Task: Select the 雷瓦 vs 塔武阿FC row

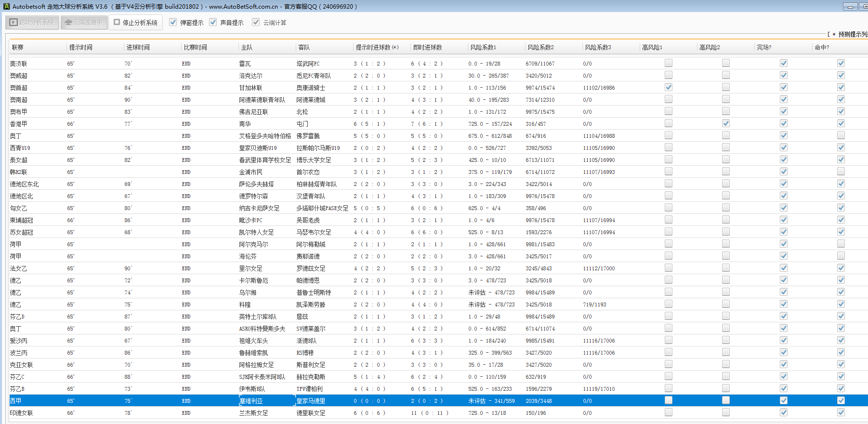Action: [245, 64]
